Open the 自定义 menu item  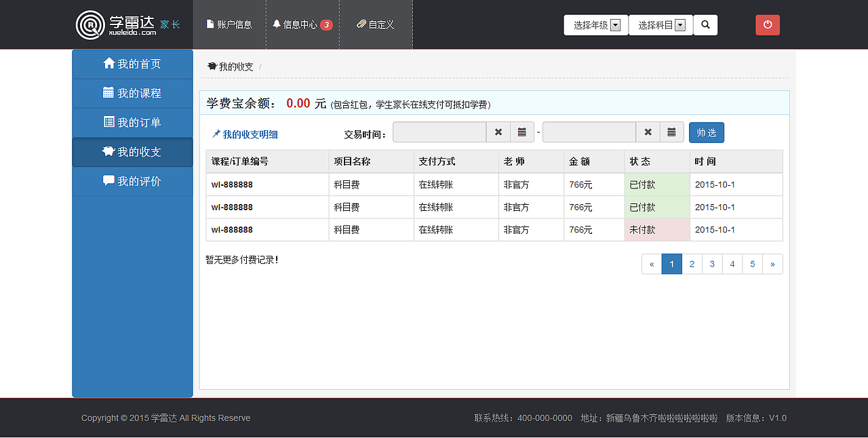click(x=376, y=24)
